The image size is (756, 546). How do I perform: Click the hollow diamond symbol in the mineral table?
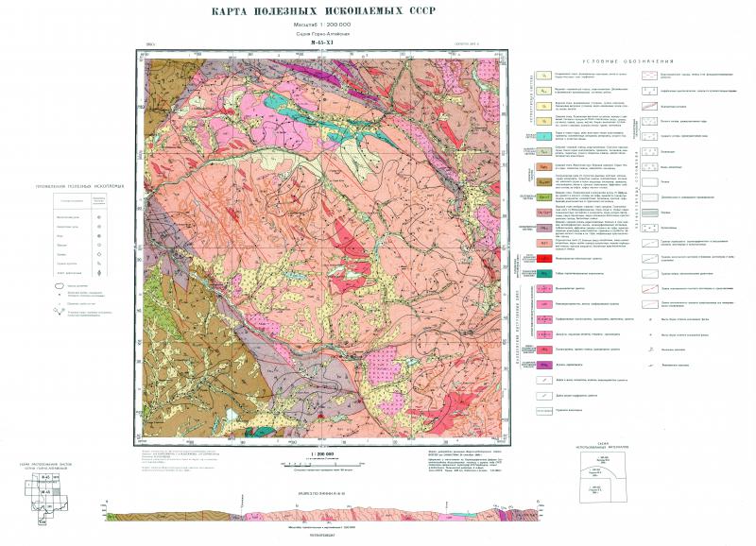coord(99,254)
